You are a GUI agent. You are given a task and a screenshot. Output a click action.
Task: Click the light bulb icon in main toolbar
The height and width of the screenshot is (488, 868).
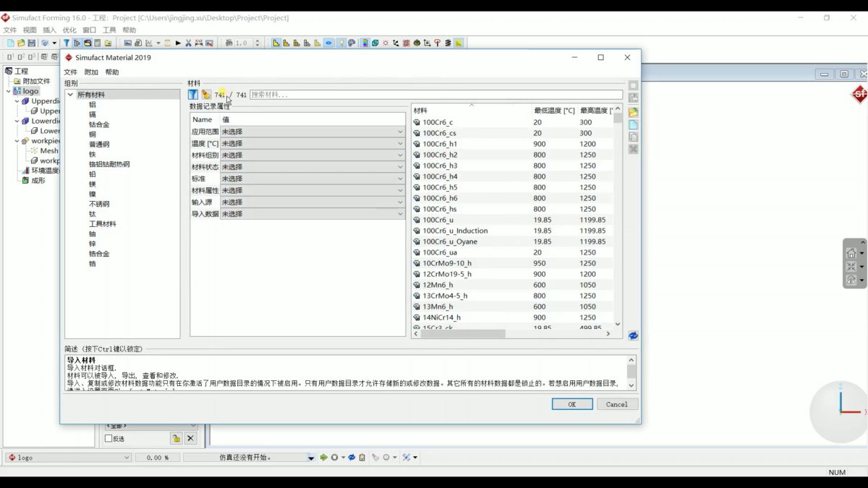341,43
